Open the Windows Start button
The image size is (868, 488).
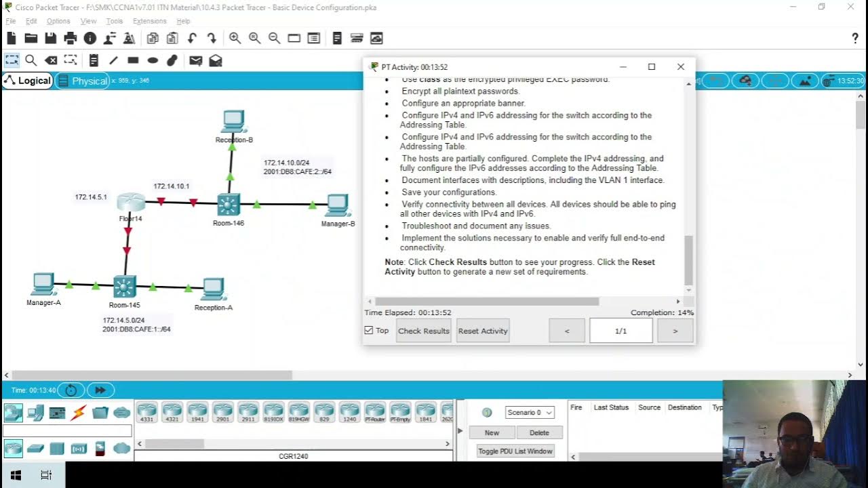point(16,475)
